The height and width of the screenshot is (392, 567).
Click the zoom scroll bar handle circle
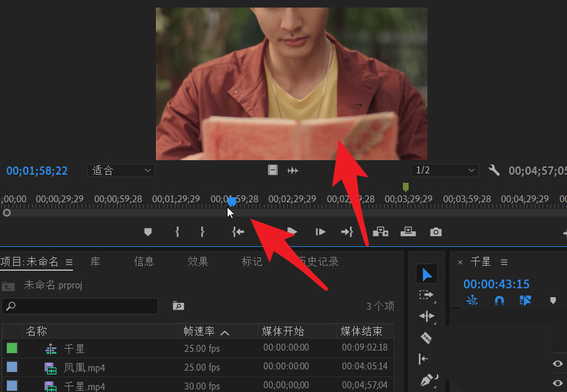pyautogui.click(x=6, y=213)
